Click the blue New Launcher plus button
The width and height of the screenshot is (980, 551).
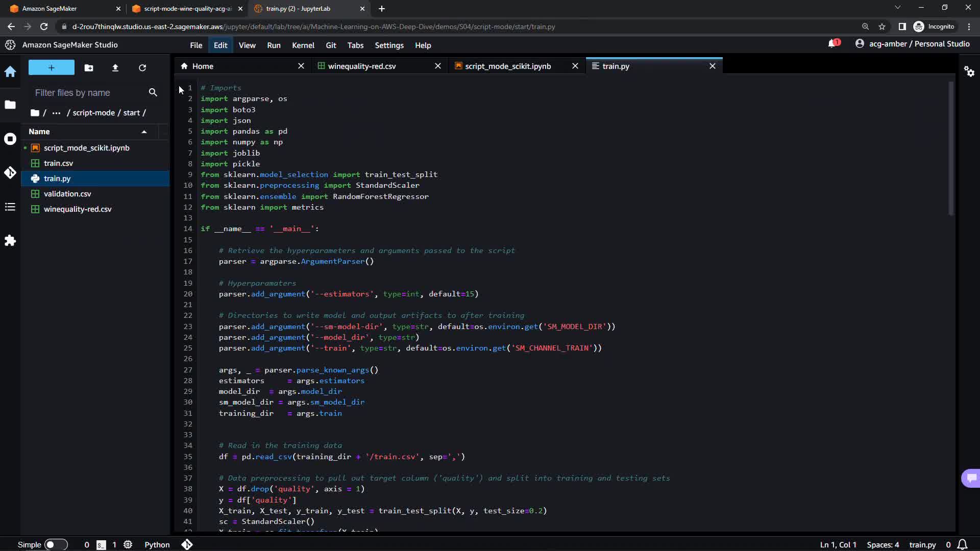pyautogui.click(x=51, y=67)
